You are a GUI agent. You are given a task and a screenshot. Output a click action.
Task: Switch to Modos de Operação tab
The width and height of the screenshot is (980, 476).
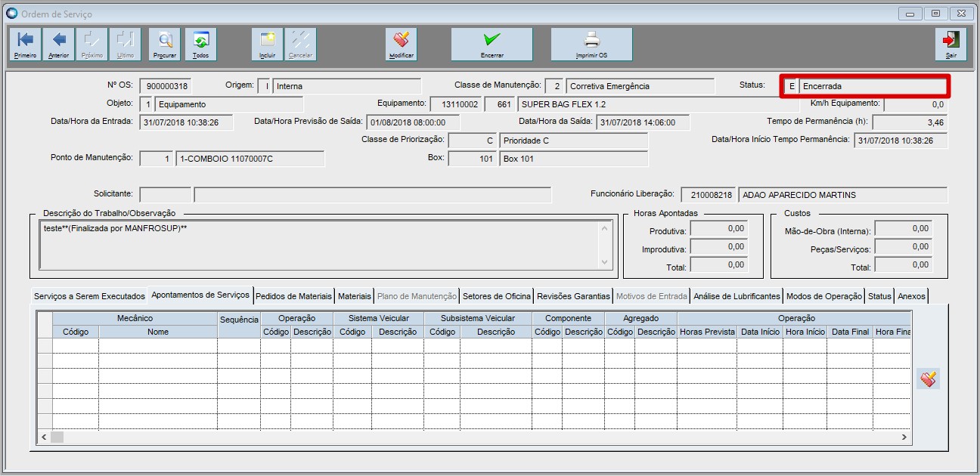[824, 296]
